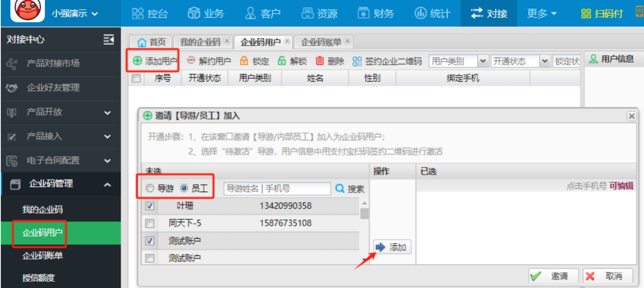Click phone number 15876735108
The height and width of the screenshot is (288, 644).
[286, 223]
